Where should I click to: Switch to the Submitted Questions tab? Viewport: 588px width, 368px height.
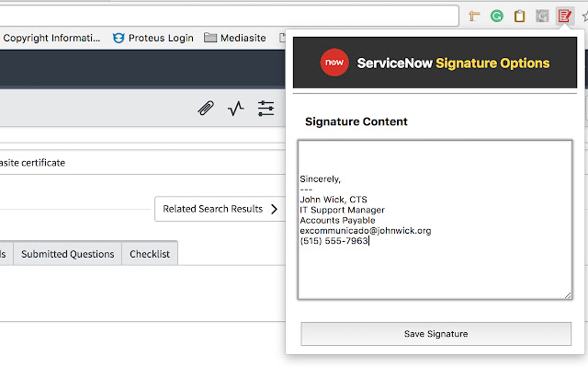pyautogui.click(x=67, y=254)
